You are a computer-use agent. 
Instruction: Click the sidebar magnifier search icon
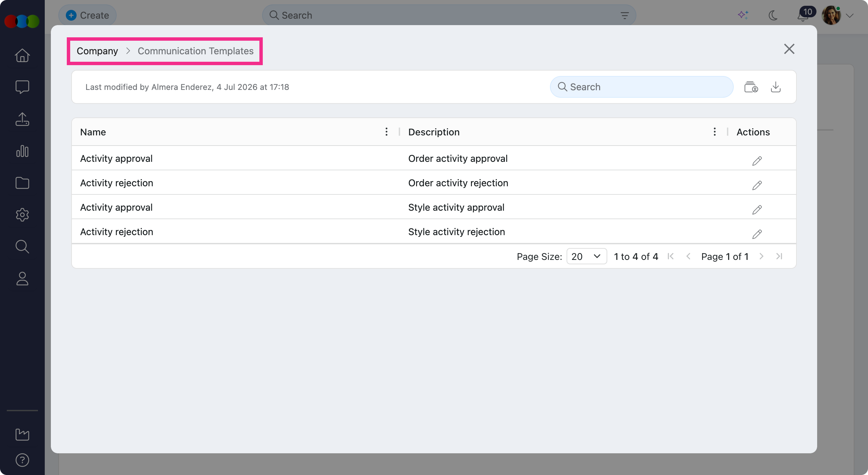tap(22, 247)
